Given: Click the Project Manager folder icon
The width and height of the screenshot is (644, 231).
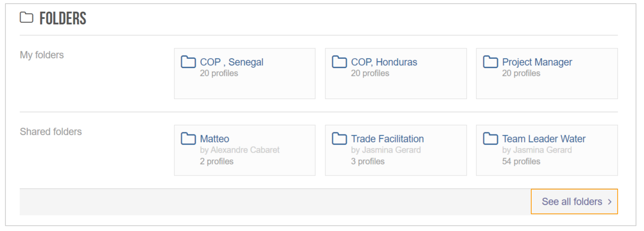Looking at the screenshot, I should click(490, 62).
